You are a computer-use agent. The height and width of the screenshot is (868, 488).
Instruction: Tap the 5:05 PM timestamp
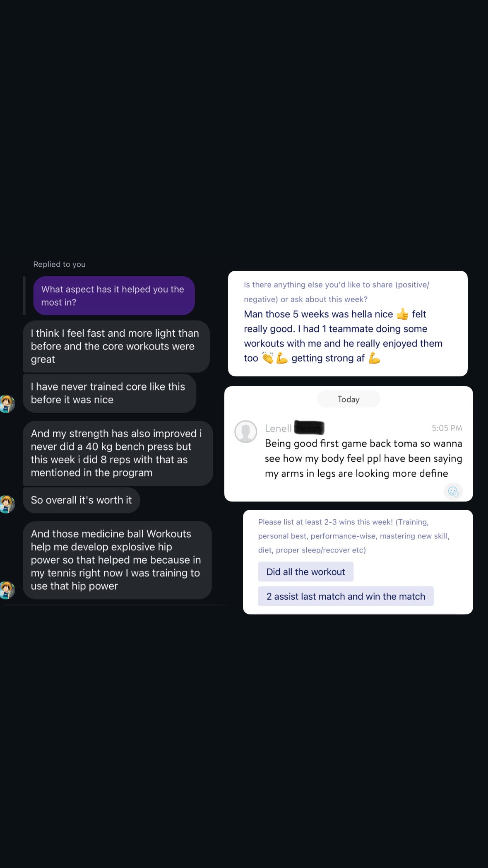pyautogui.click(x=447, y=428)
